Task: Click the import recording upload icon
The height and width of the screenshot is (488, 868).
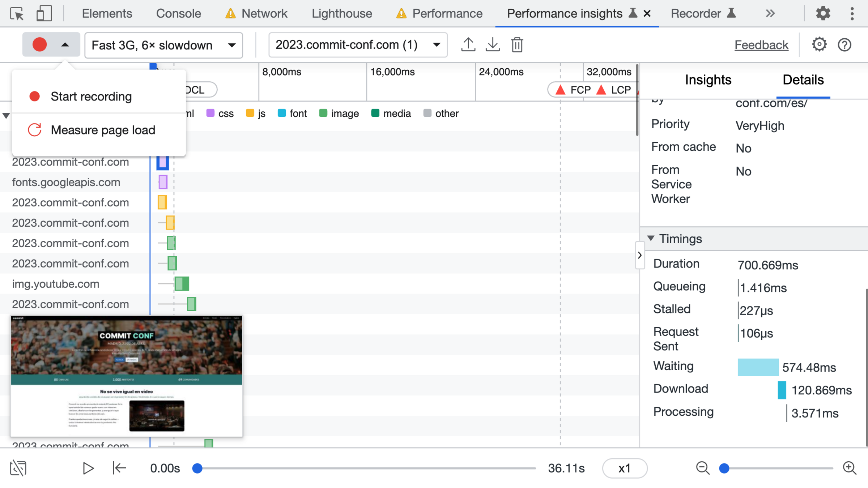Action: tap(468, 45)
